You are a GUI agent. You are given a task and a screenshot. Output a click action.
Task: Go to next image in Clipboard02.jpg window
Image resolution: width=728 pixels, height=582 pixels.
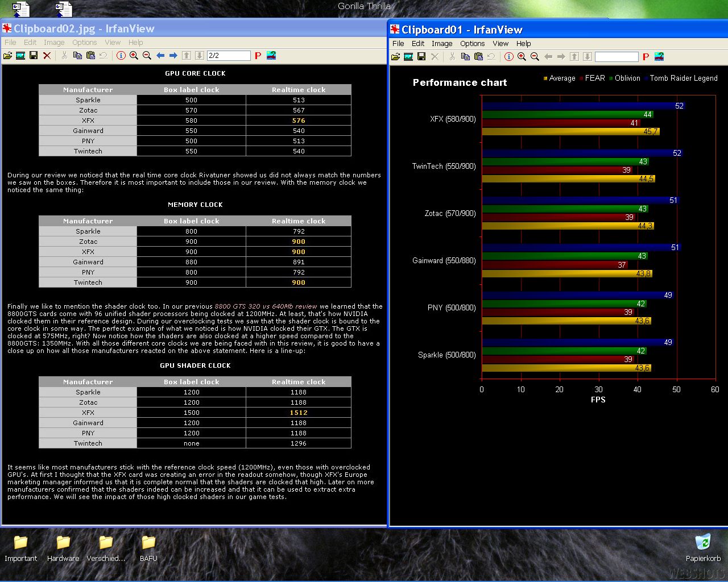[173, 56]
